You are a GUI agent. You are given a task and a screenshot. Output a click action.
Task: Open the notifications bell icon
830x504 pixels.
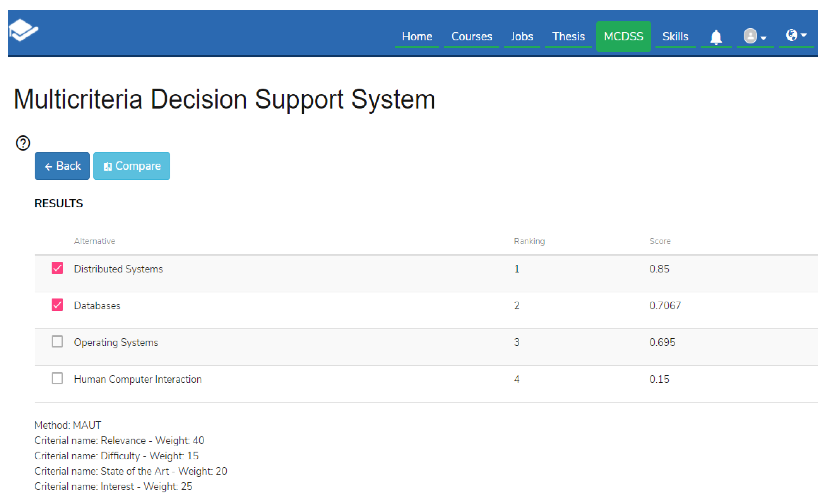(x=716, y=37)
